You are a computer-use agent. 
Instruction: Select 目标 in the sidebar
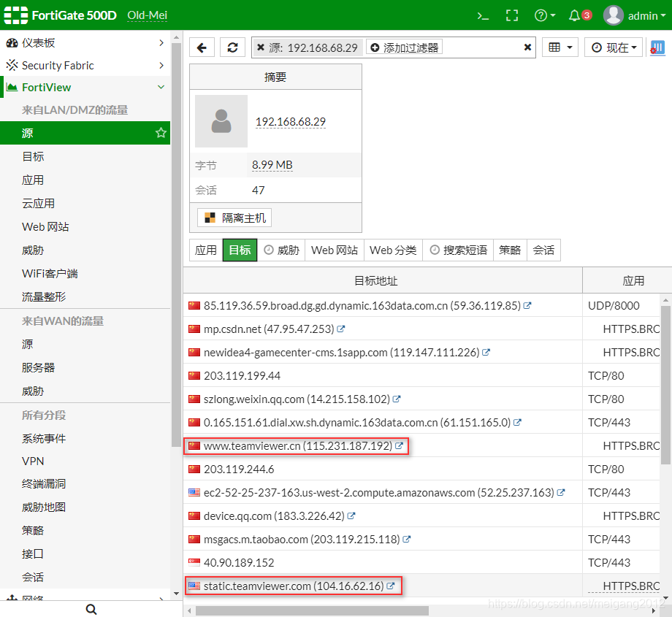[x=33, y=156]
